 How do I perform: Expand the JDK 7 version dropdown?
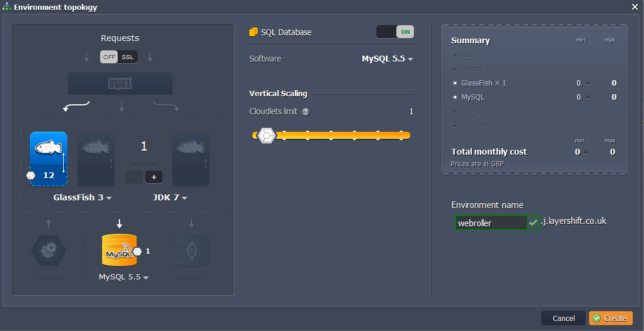click(x=170, y=197)
